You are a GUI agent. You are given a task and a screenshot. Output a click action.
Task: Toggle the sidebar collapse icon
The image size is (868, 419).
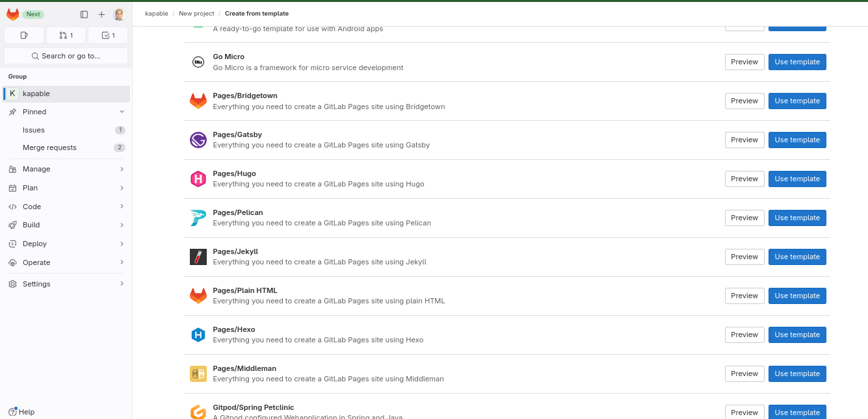coord(84,14)
